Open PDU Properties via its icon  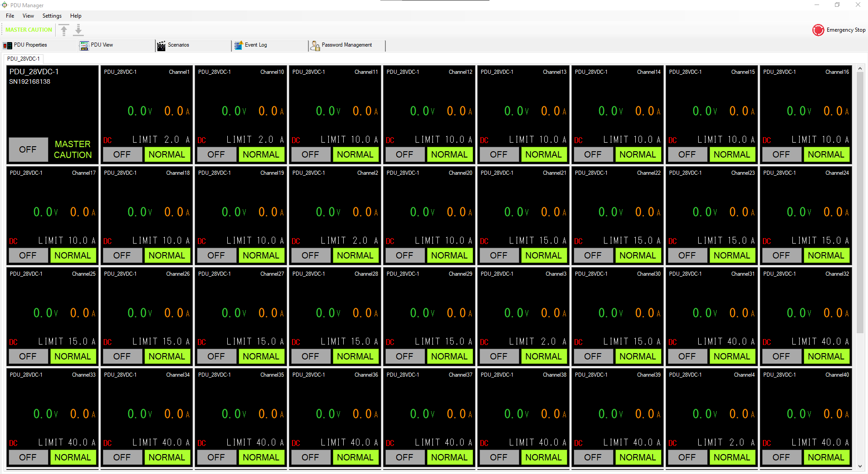(7, 45)
